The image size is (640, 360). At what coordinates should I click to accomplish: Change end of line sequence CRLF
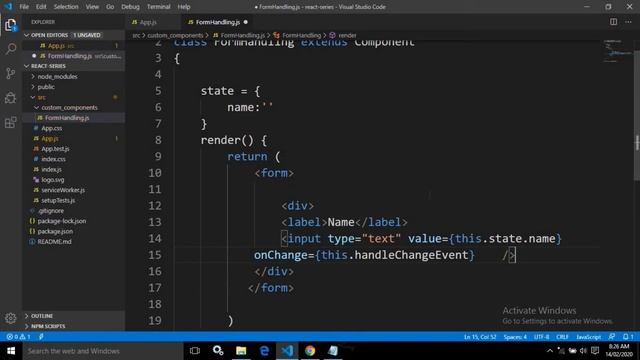(x=562, y=337)
